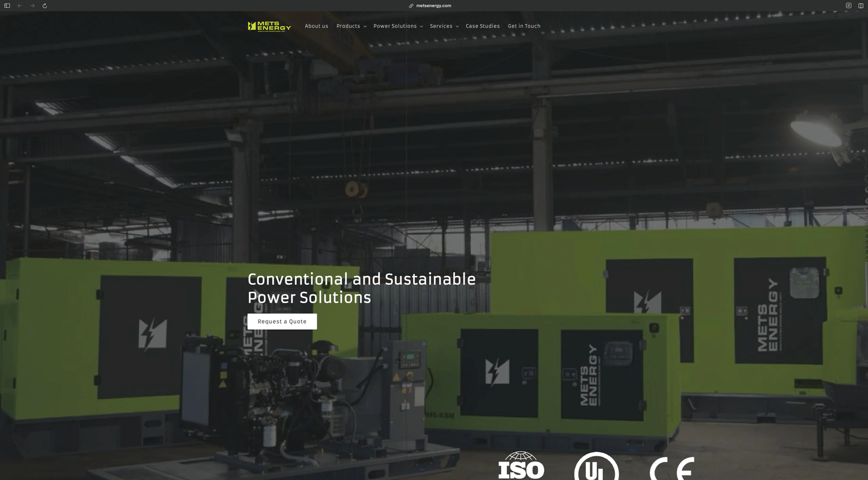868x480 pixels.
Task: Navigate to Case Studies
Action: [x=482, y=26]
